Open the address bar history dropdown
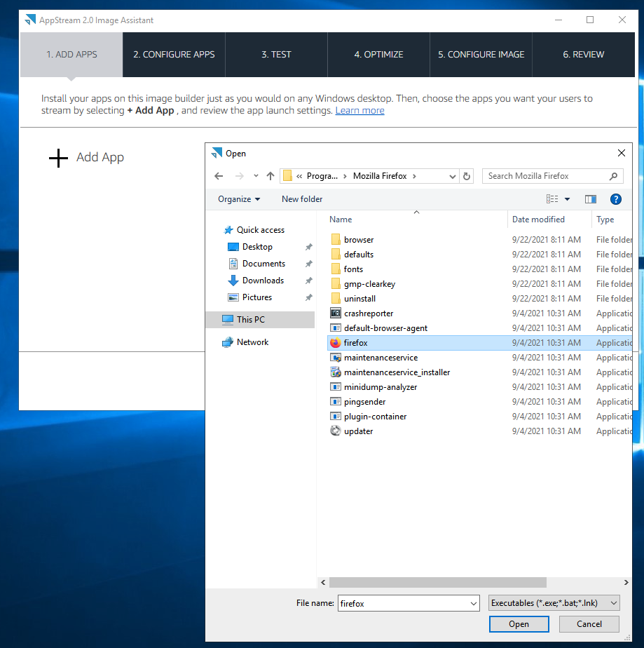644x648 pixels. tap(453, 177)
